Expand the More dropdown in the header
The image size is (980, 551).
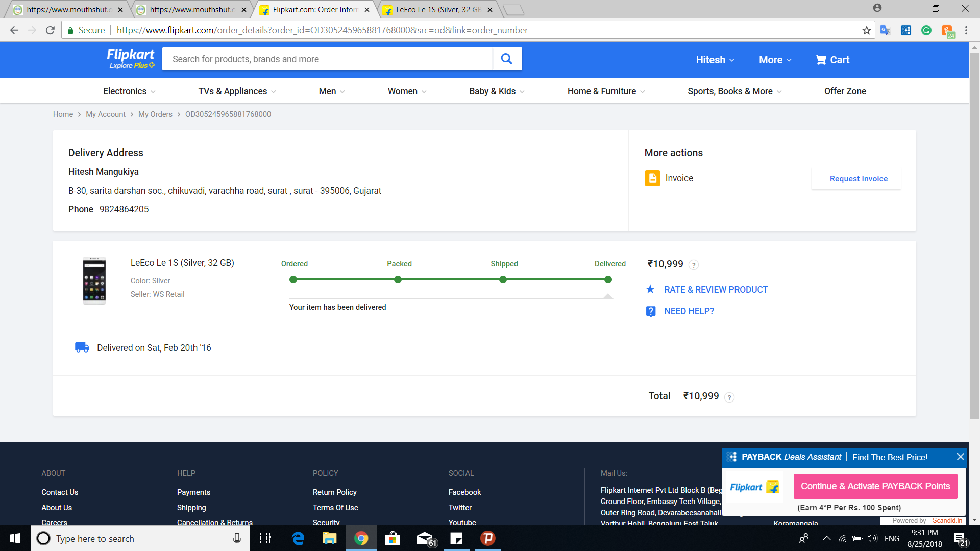point(775,60)
